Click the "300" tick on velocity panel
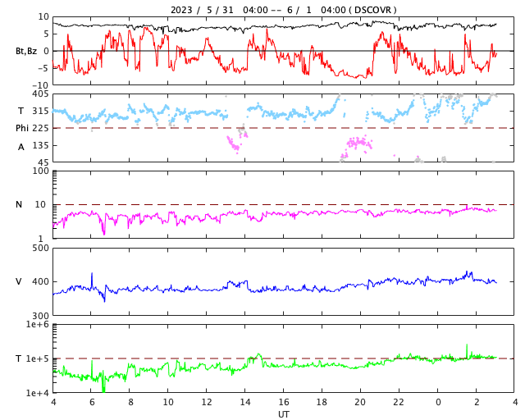 pos(40,316)
